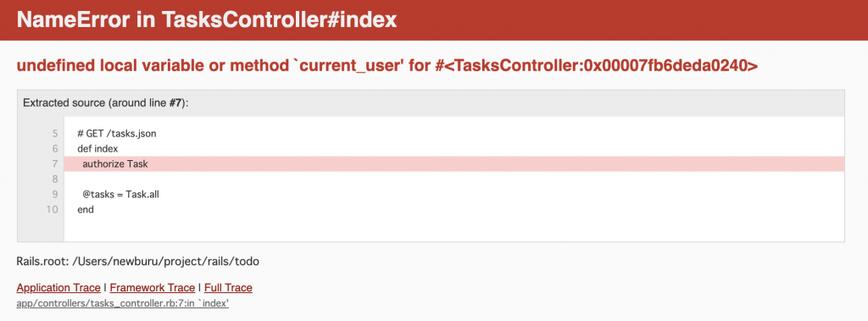The image size is (868, 321).
Task: Click the '@tasks = Task.all' code line
Action: coord(121,195)
